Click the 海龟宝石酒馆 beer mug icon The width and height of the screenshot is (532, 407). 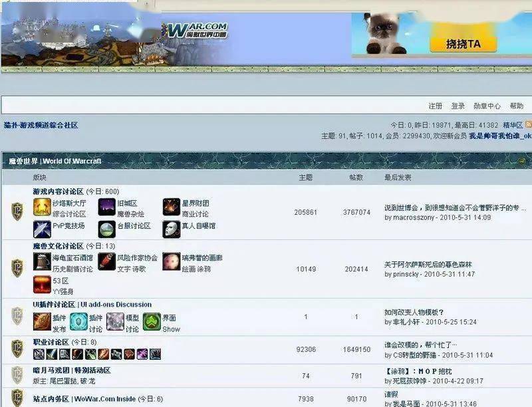(42, 261)
